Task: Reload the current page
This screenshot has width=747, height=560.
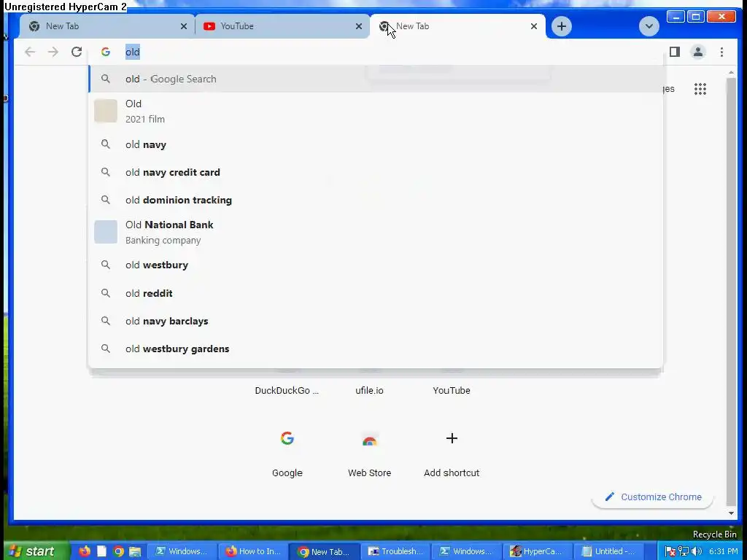Action: 76,52
